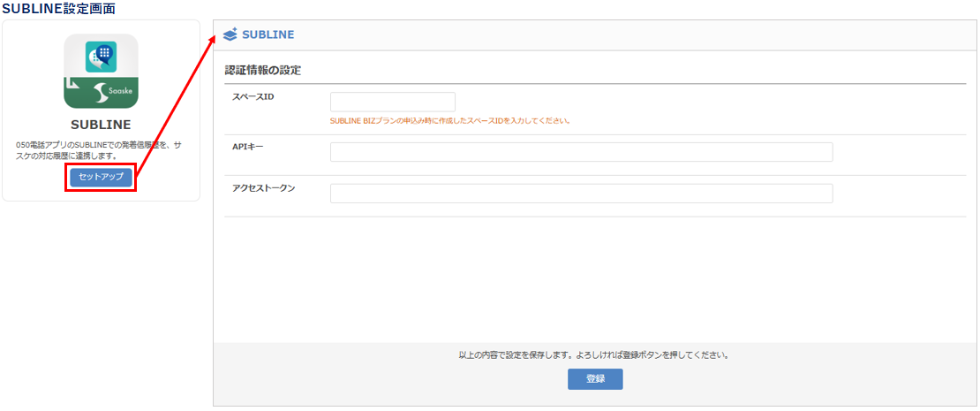Click the スペースID label
Screen dimensions: 980x411
(253, 97)
